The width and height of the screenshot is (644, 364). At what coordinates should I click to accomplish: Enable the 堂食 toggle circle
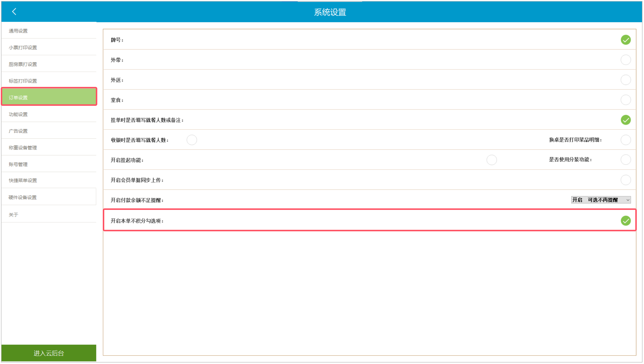625,100
